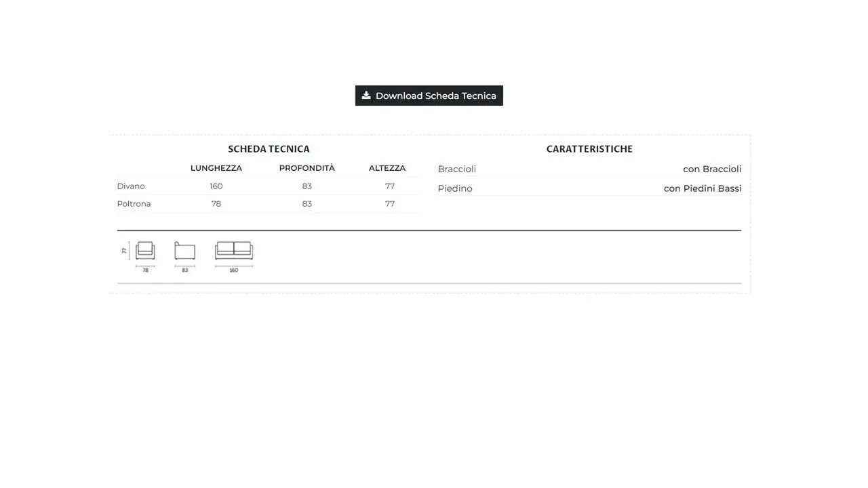Select the SCHEDA TECNICA heading
This screenshot has height=488, width=868.
(x=269, y=149)
